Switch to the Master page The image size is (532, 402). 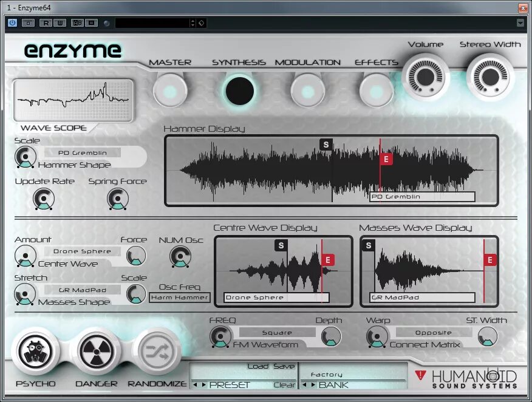coord(170,91)
